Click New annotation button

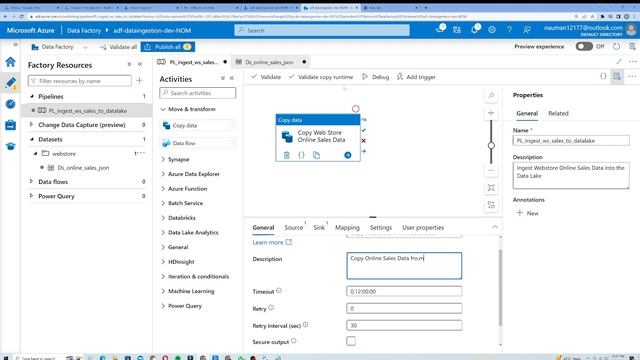[528, 213]
